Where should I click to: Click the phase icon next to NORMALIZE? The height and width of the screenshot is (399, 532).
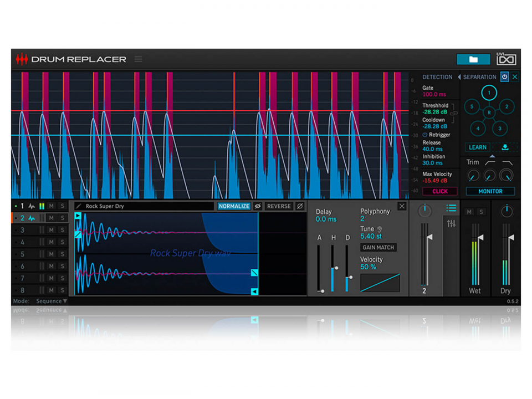pyautogui.click(x=258, y=206)
